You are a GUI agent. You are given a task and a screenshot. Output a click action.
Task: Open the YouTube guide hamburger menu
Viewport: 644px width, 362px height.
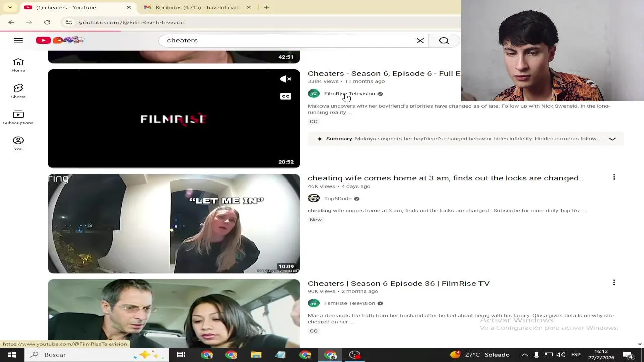tap(18, 40)
